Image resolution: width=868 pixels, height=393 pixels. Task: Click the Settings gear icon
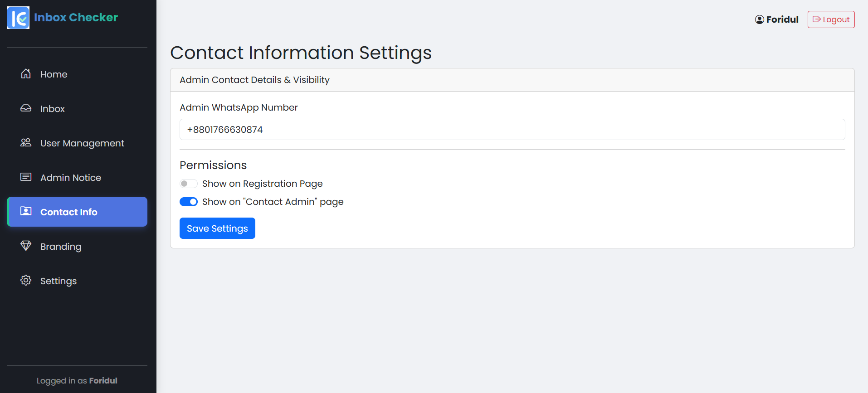26,281
